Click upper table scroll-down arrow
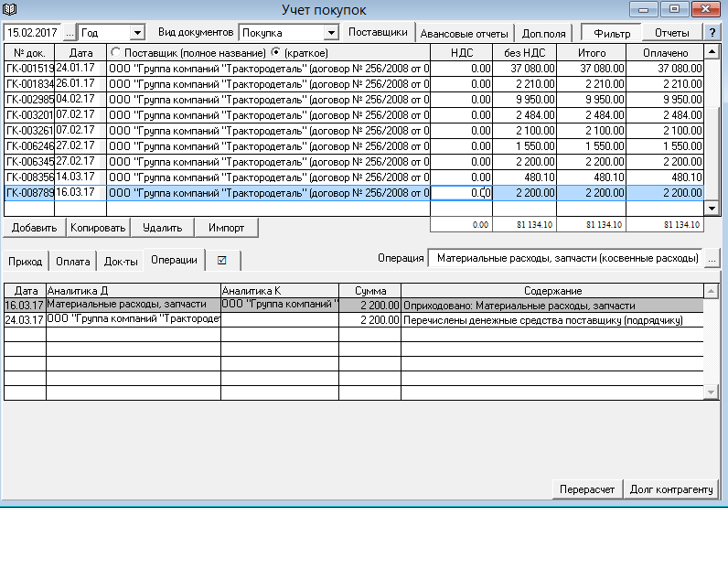Screen dimensions: 728x580 [712, 209]
